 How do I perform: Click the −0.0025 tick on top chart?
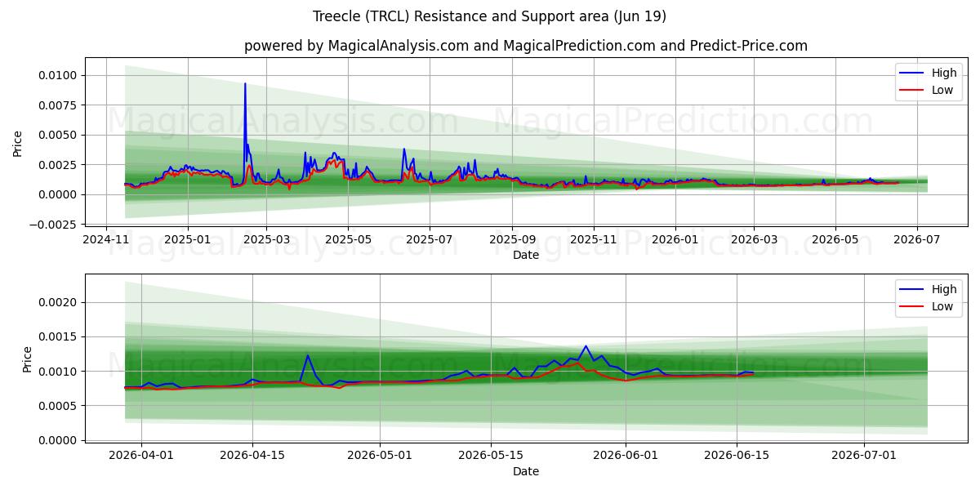55,225
